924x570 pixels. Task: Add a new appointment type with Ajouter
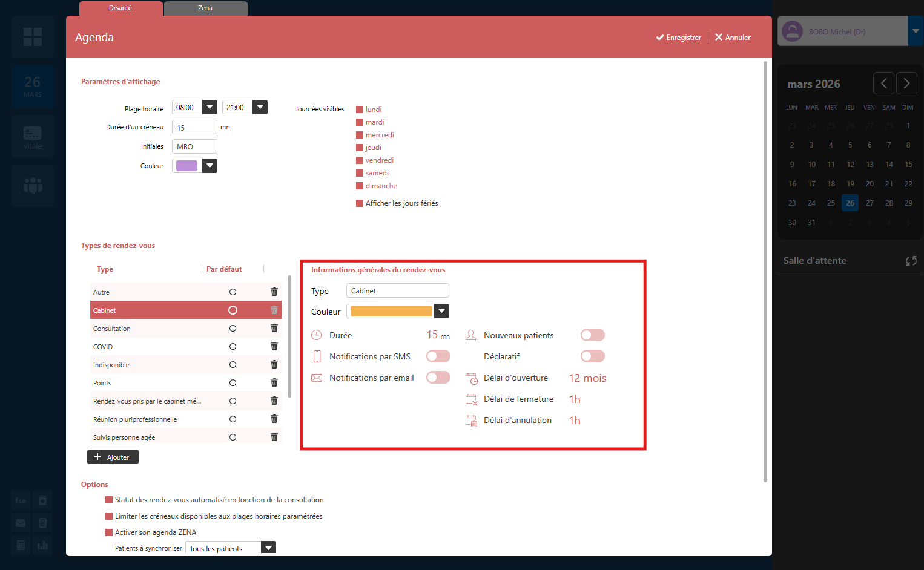tap(113, 457)
